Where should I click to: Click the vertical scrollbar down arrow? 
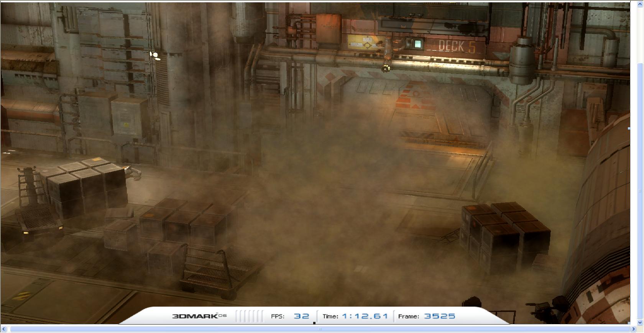[x=640, y=322]
